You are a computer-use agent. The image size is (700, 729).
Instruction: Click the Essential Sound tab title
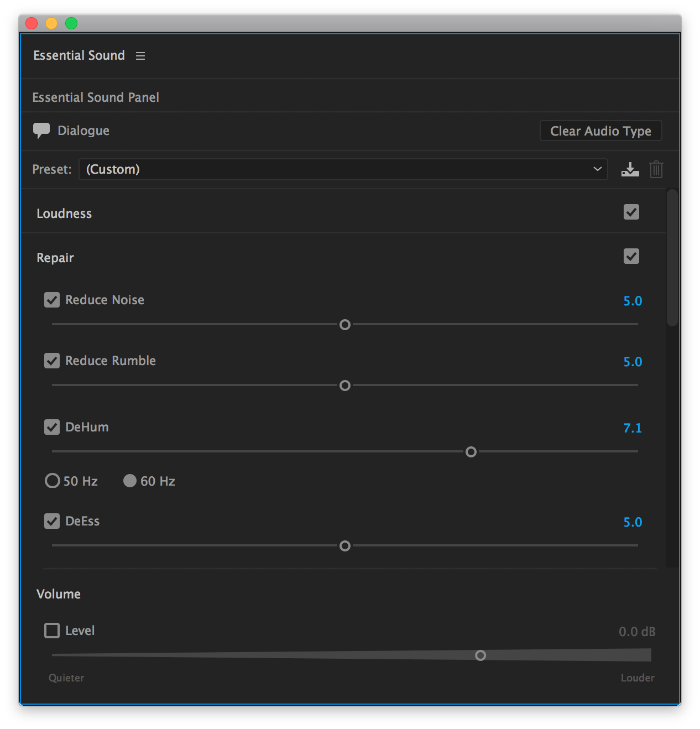coord(79,55)
